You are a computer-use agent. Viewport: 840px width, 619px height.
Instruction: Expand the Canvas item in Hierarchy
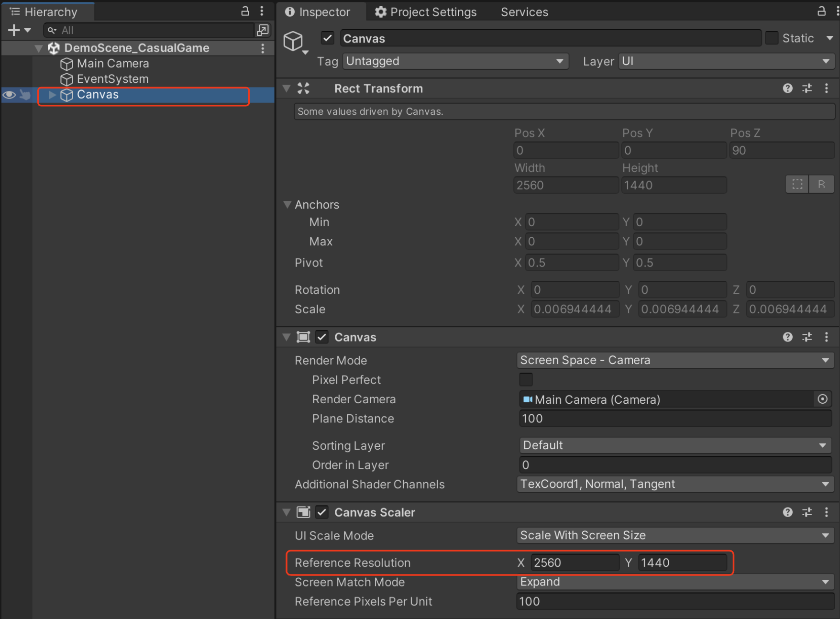point(52,95)
